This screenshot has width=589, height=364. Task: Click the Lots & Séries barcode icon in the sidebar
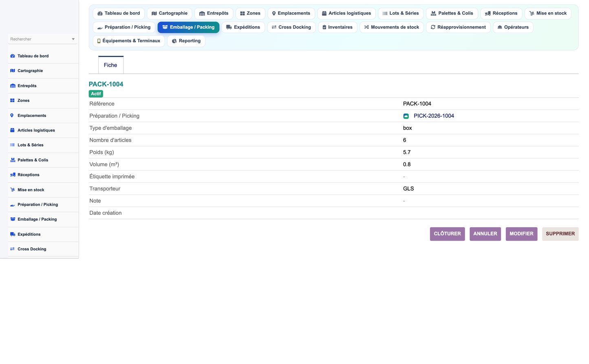pos(12,145)
